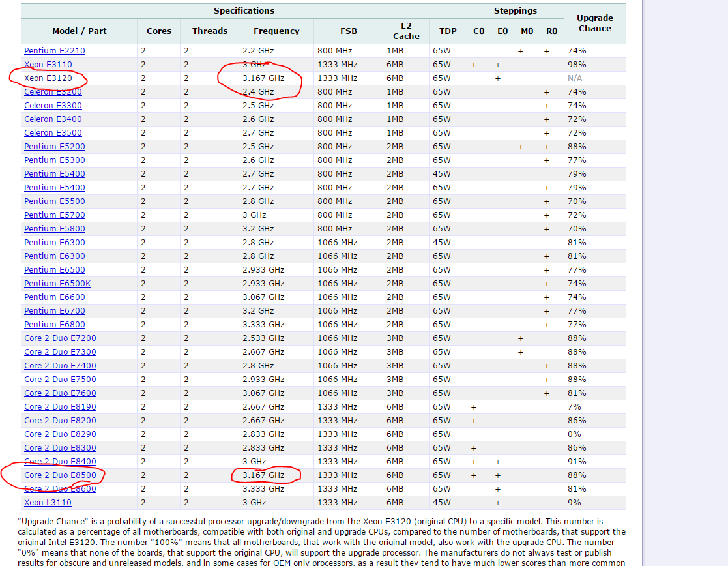Select the Pentium E6500K link

[57, 284]
